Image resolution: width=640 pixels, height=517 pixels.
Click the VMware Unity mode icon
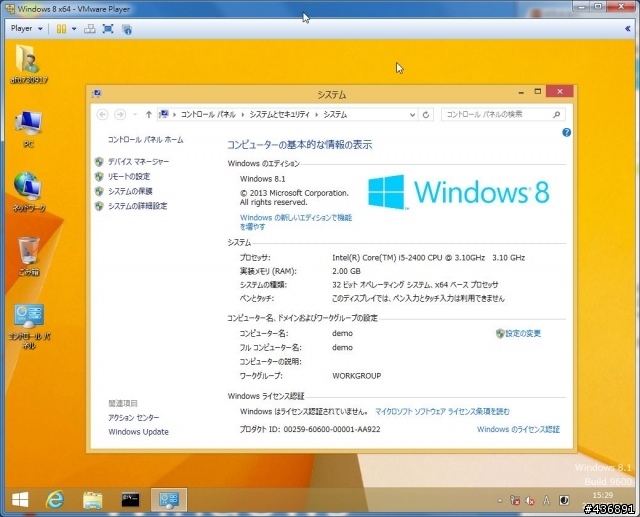tap(127, 29)
